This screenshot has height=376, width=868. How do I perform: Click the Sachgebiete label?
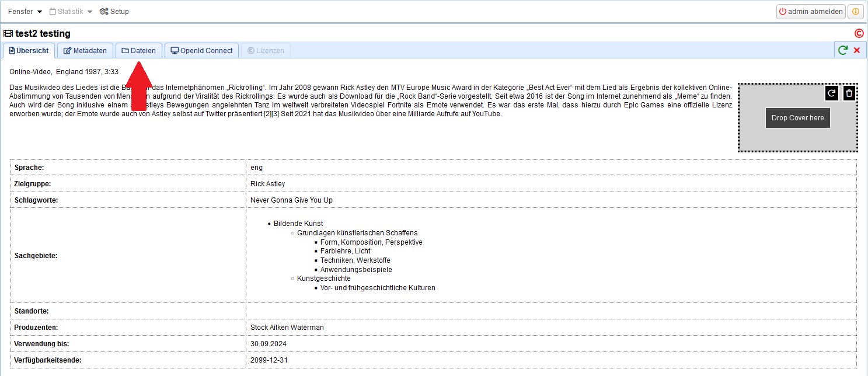[36, 256]
